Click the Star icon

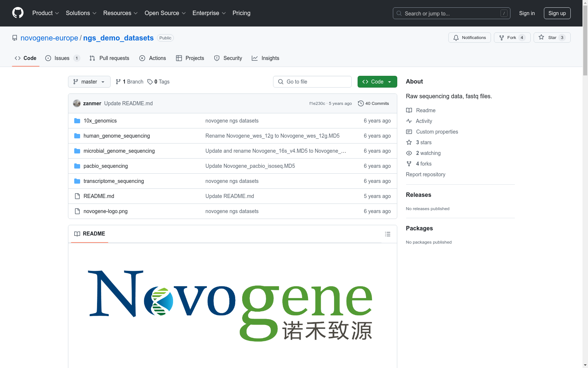(x=541, y=38)
